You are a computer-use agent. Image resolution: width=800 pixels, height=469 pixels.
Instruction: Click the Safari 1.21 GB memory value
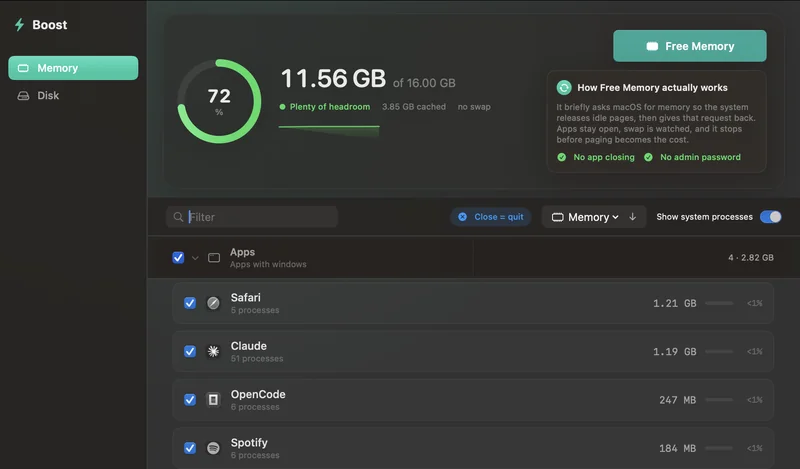click(674, 304)
